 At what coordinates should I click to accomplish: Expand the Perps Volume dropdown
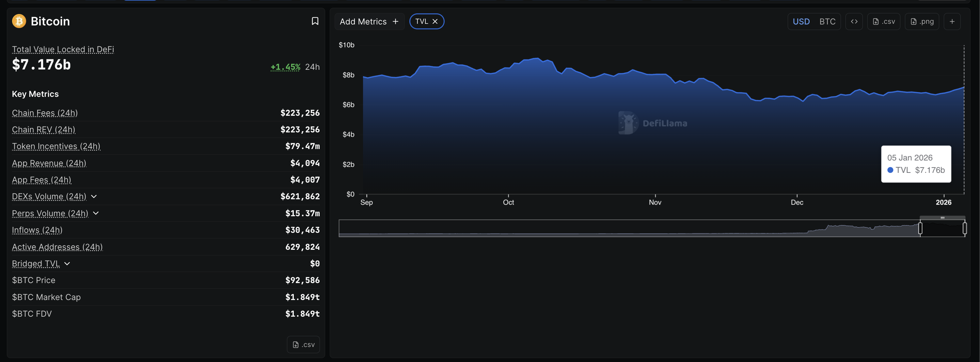96,213
